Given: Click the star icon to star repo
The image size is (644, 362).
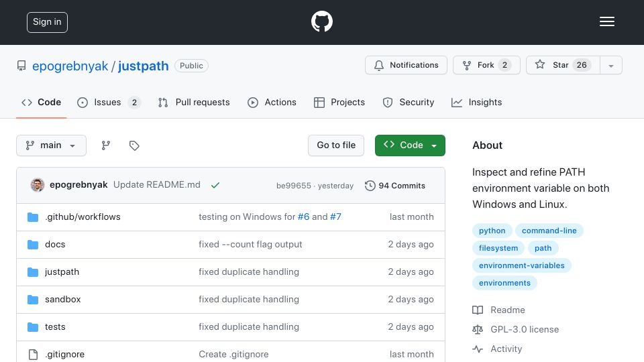Looking at the screenshot, I should (539, 64).
